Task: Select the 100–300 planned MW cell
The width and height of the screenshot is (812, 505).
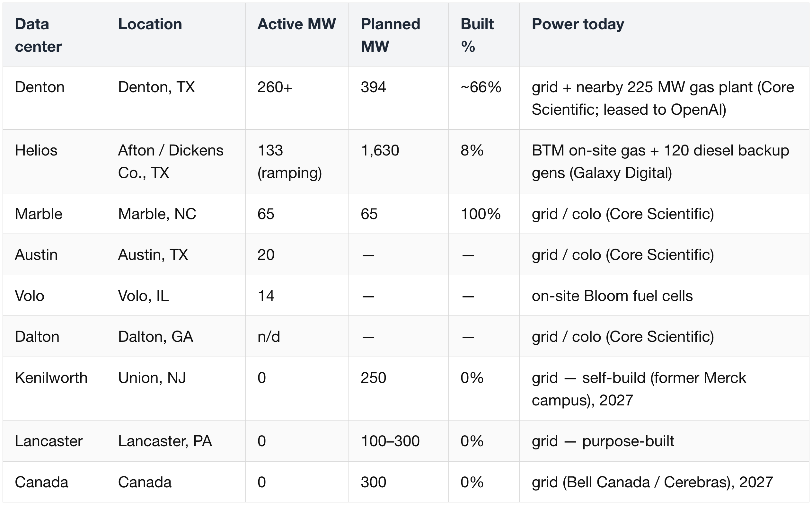Action: (399, 441)
